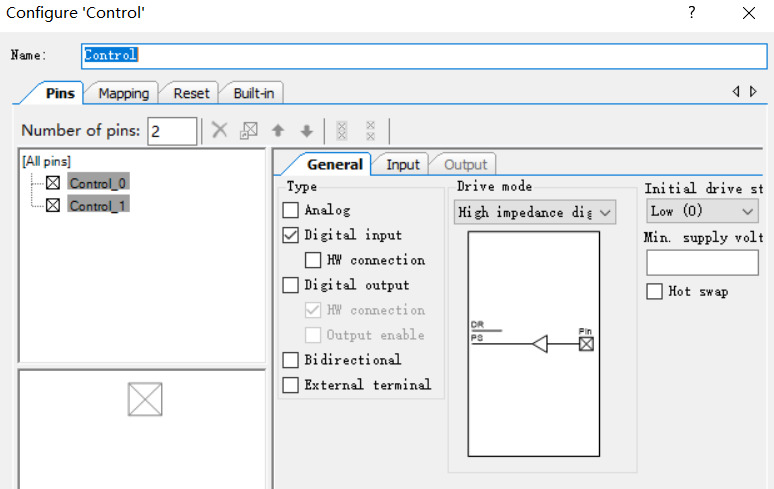
Task: Select Control_0 in pin tree
Action: tap(98, 183)
